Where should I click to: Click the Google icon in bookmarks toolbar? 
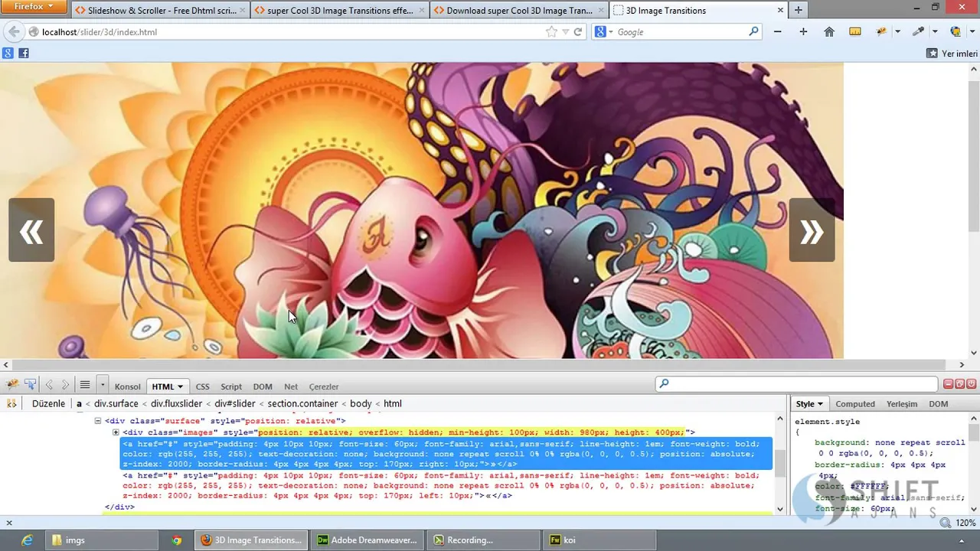point(8,53)
